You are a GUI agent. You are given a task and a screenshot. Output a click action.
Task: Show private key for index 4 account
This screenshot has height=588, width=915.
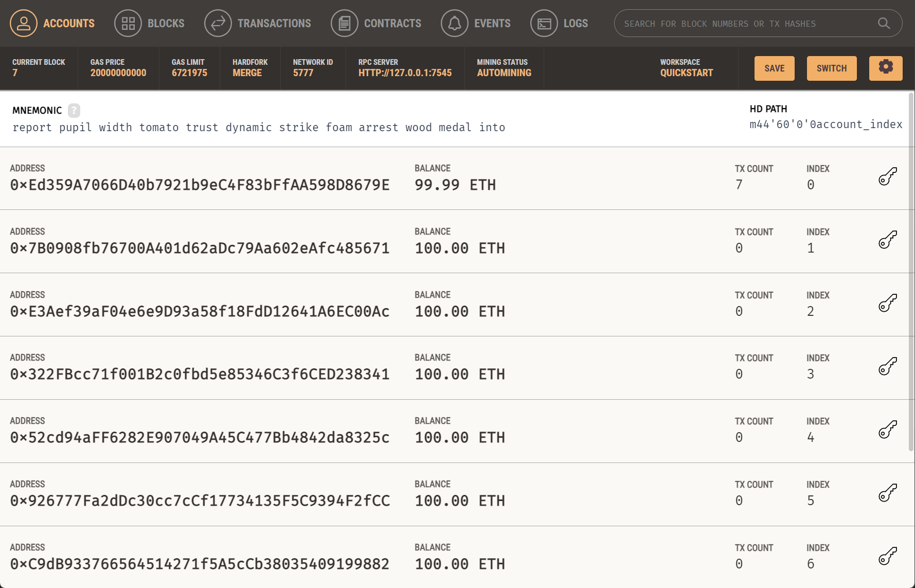click(888, 430)
